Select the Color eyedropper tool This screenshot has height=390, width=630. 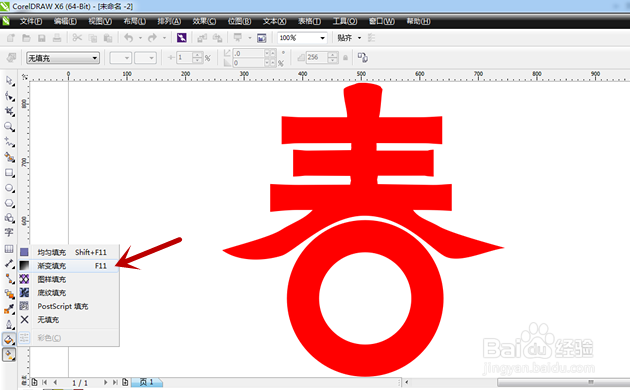[x=9, y=309]
